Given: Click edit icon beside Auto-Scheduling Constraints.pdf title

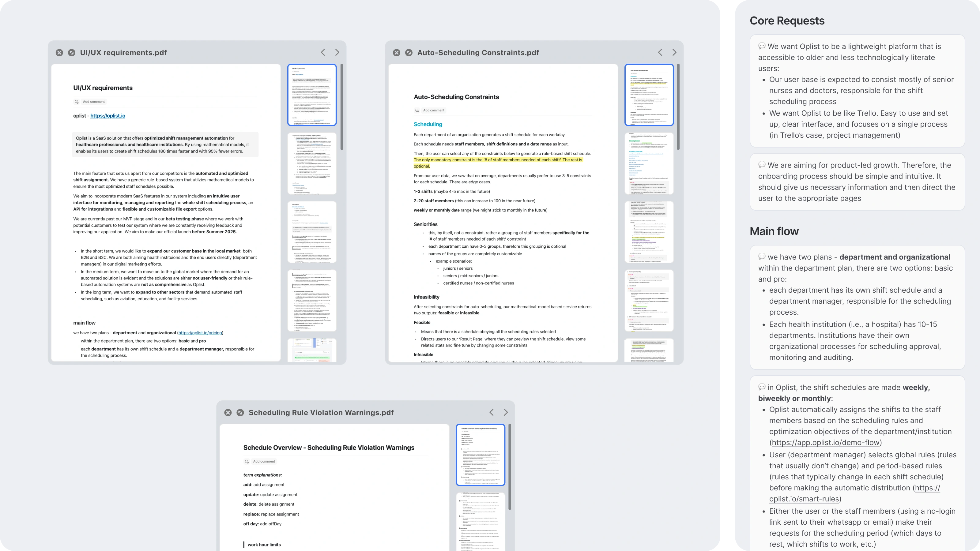Looking at the screenshot, I should 409,52.
